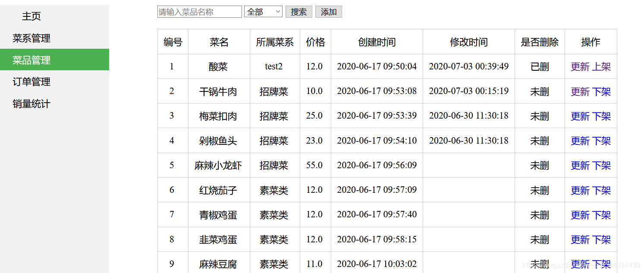The image size is (644, 273).
Task: Navigate to 菜系管理 in the sidebar
Action: pos(31,38)
